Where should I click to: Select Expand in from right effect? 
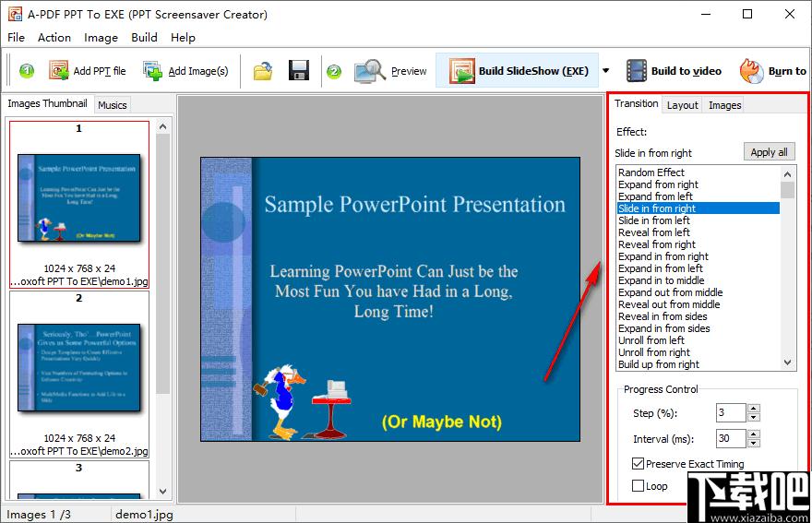pyautogui.click(x=699, y=256)
